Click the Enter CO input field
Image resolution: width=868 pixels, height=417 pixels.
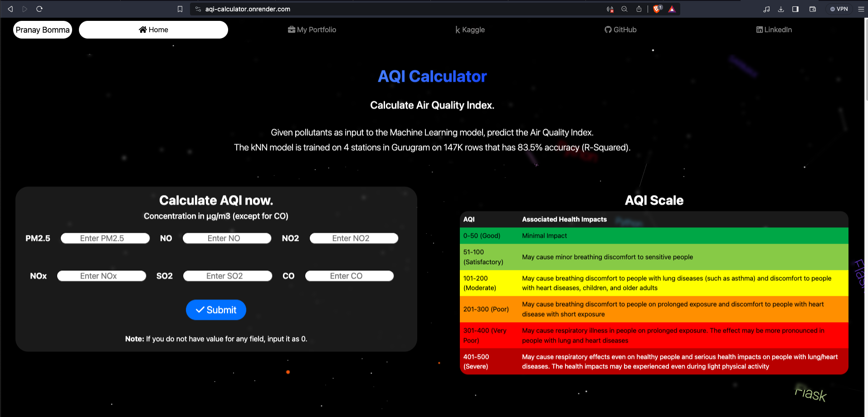pos(349,276)
